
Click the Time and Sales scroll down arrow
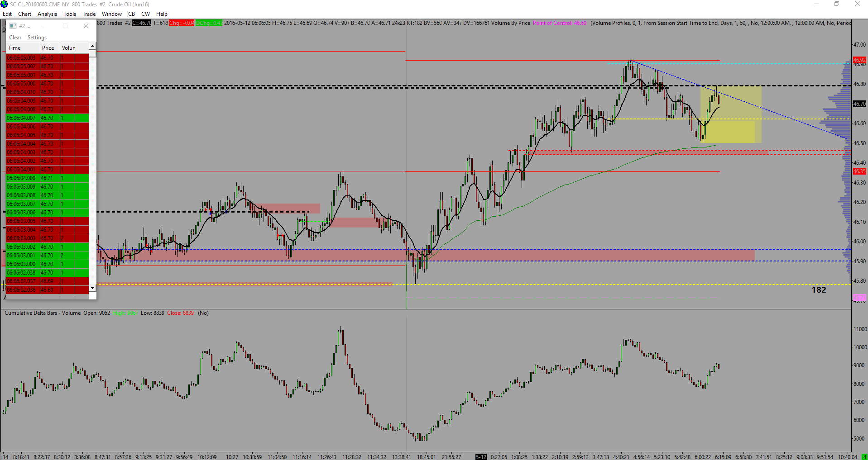92,288
